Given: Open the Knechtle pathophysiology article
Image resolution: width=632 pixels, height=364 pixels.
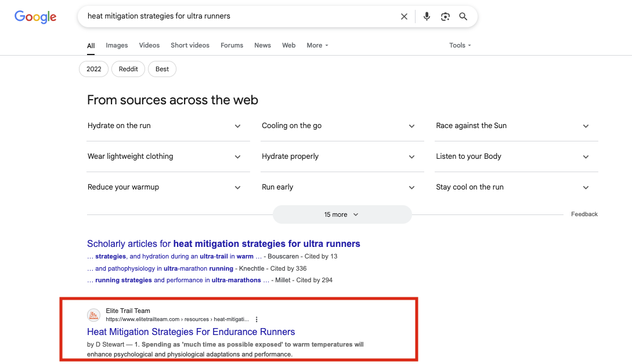Looking at the screenshot, I should coord(160,268).
